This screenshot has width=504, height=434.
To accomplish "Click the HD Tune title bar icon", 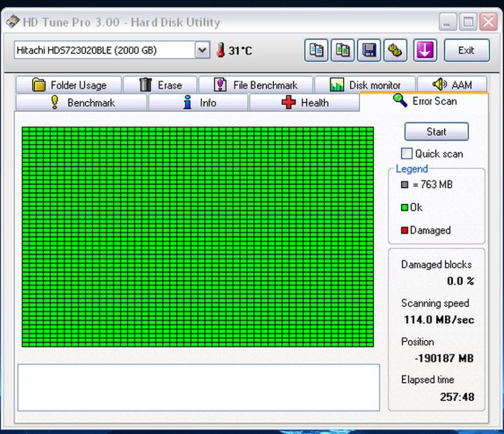I will (13, 21).
